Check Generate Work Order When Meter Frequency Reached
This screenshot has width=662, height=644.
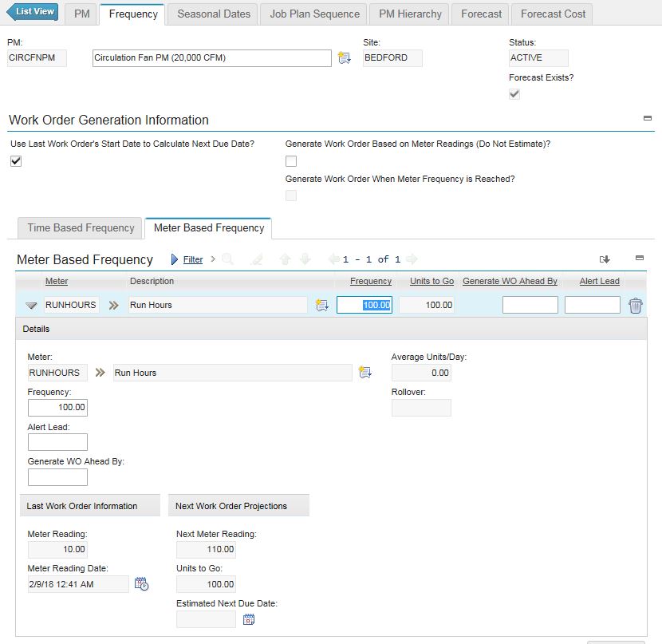coord(291,196)
